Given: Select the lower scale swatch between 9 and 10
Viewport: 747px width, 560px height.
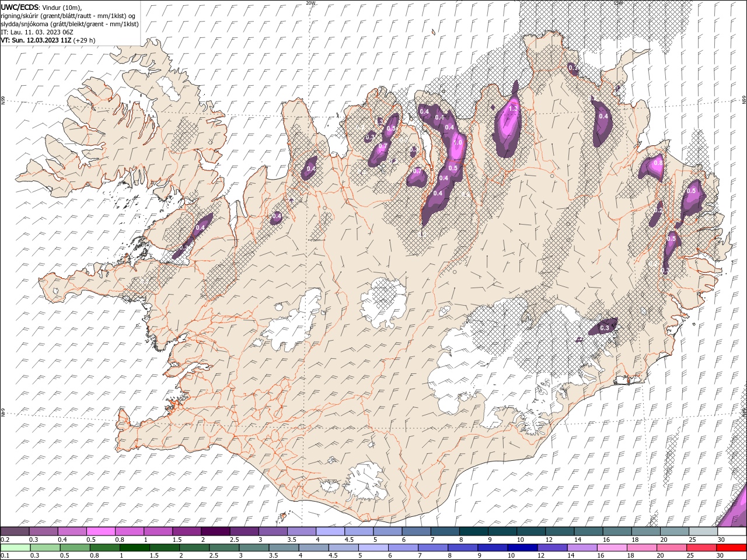Looking at the screenshot, I should click(x=492, y=548).
